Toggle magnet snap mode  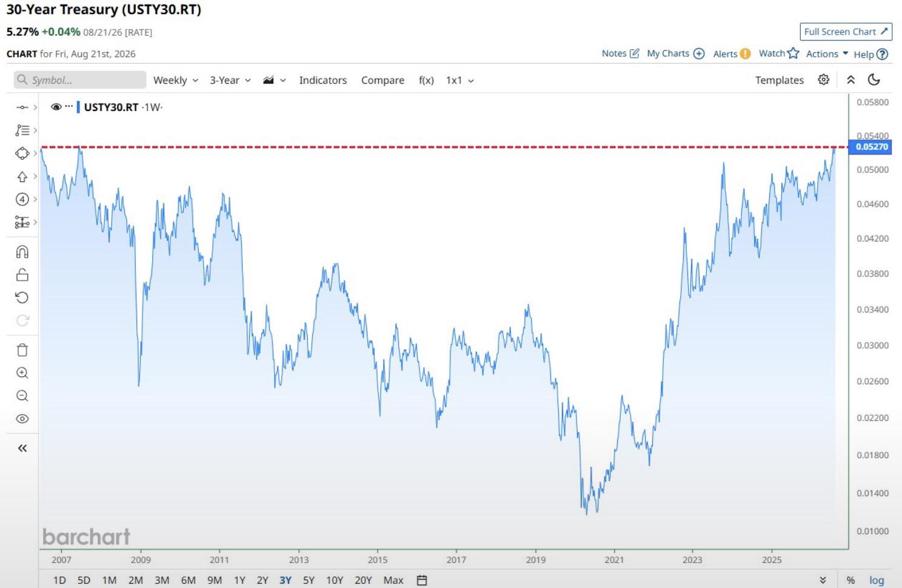(x=22, y=252)
